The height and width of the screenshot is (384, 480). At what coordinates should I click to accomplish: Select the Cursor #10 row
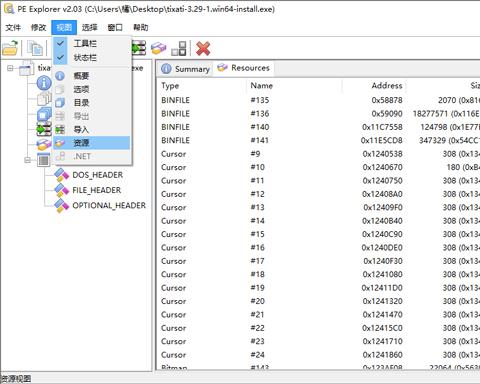click(x=318, y=167)
